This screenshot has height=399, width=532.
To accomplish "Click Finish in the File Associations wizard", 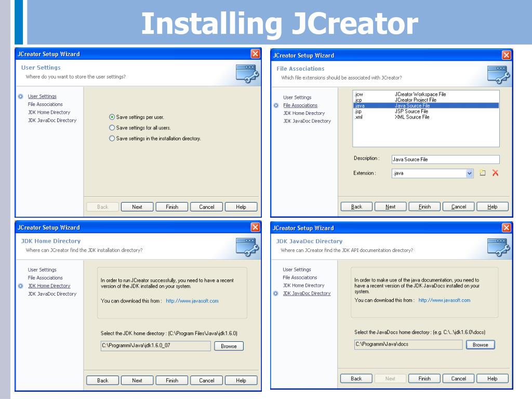I will coord(424,207).
